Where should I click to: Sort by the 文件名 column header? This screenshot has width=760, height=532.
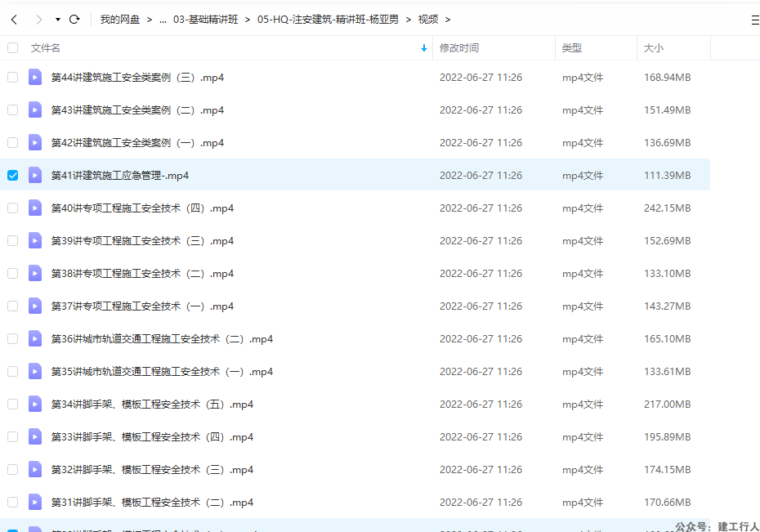46,48
